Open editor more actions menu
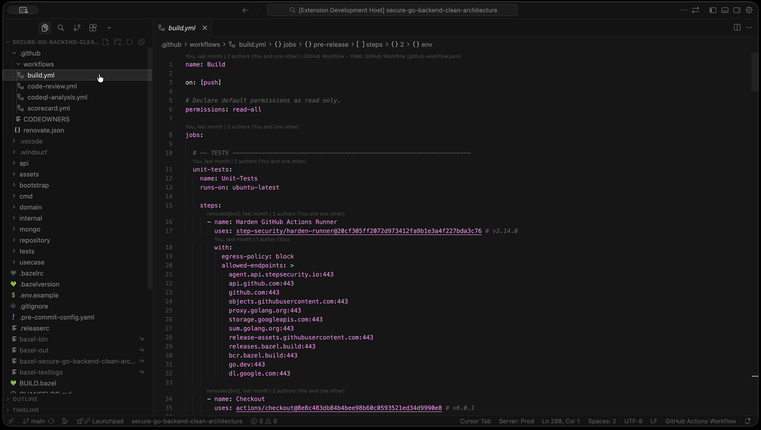Screen dimensions: 761x430 point(749,28)
